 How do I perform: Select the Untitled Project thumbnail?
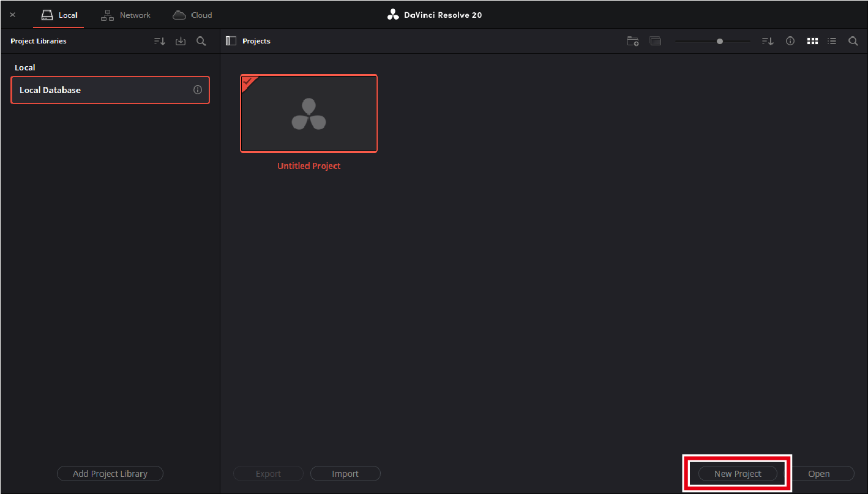pyautogui.click(x=309, y=114)
